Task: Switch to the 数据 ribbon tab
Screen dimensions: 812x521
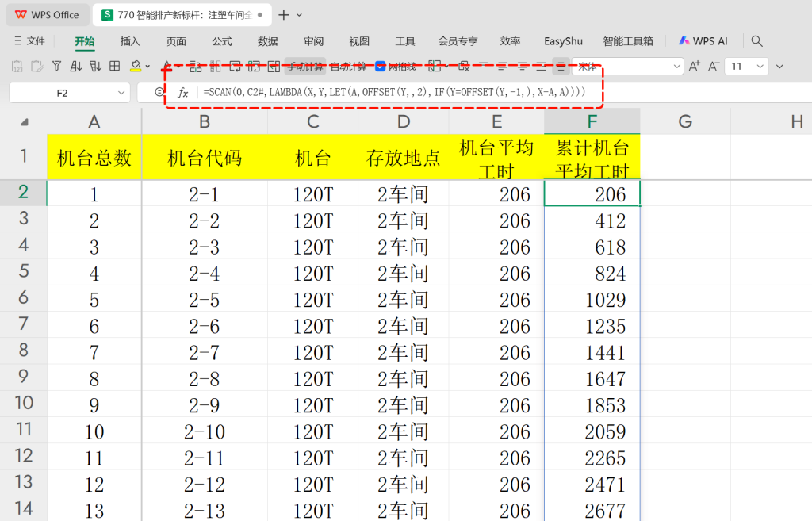Action: coord(268,41)
